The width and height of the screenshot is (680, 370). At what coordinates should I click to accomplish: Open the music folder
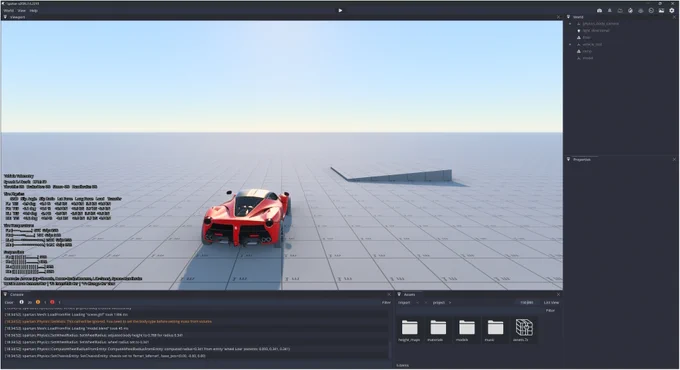[x=495, y=331]
